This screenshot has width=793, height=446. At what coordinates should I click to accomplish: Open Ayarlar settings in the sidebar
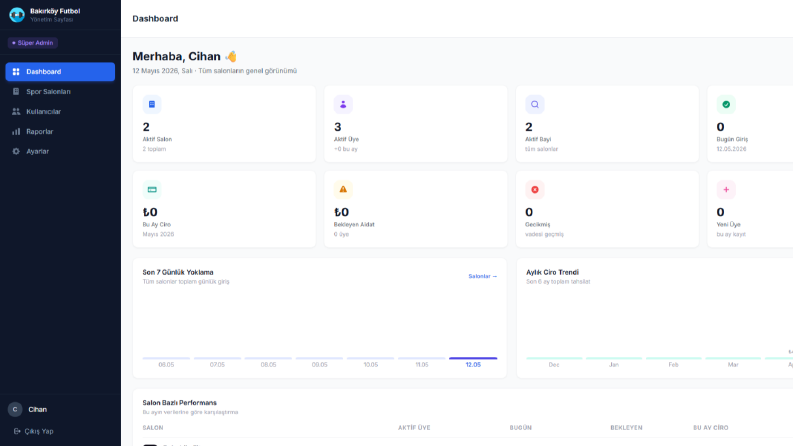pyautogui.click(x=60, y=151)
